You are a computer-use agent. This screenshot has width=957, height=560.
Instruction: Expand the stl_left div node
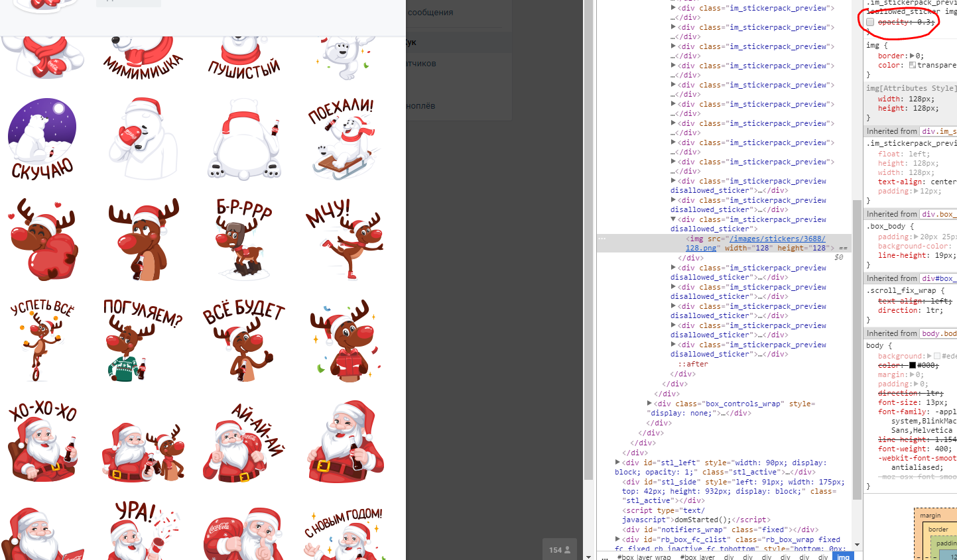point(618,463)
